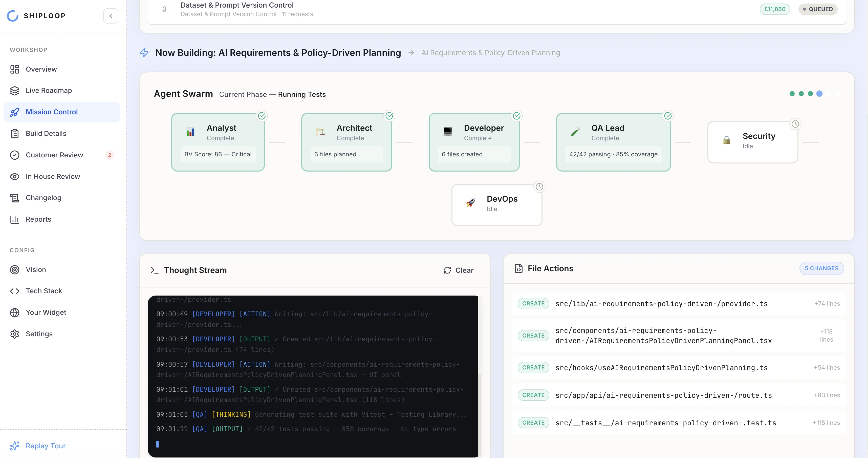Click the Shiploop logo icon

point(13,16)
